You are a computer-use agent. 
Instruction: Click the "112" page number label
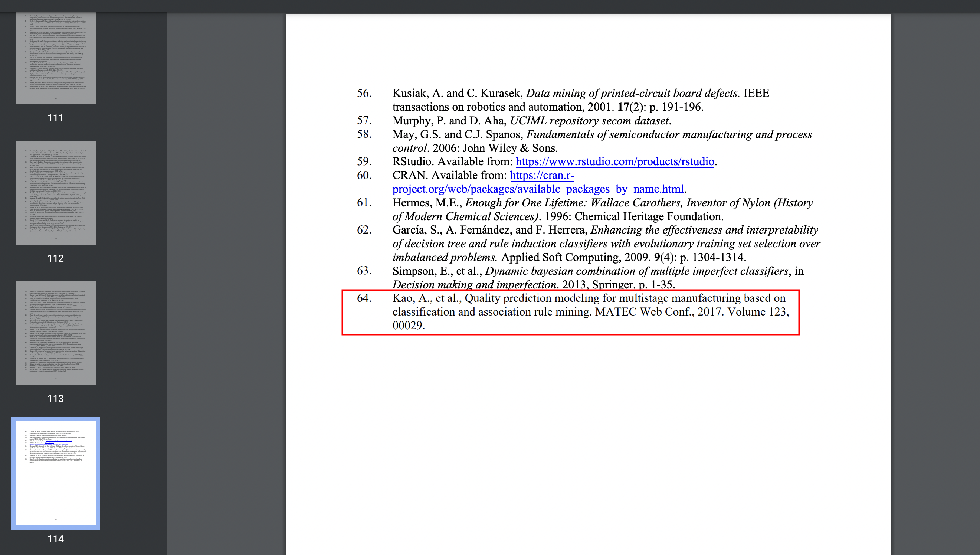56,258
